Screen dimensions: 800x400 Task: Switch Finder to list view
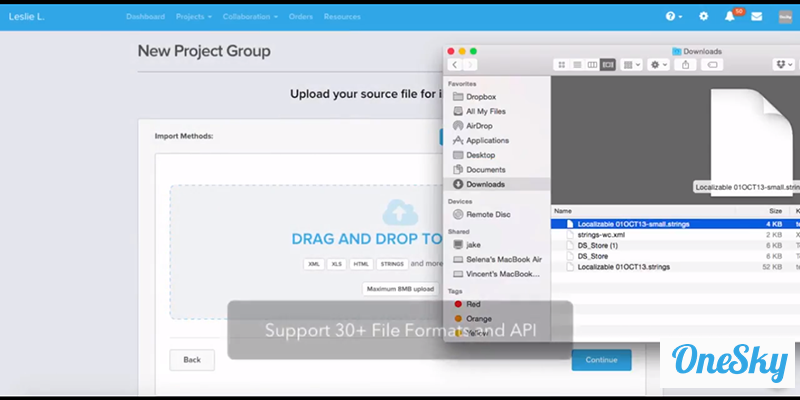pyautogui.click(x=577, y=65)
